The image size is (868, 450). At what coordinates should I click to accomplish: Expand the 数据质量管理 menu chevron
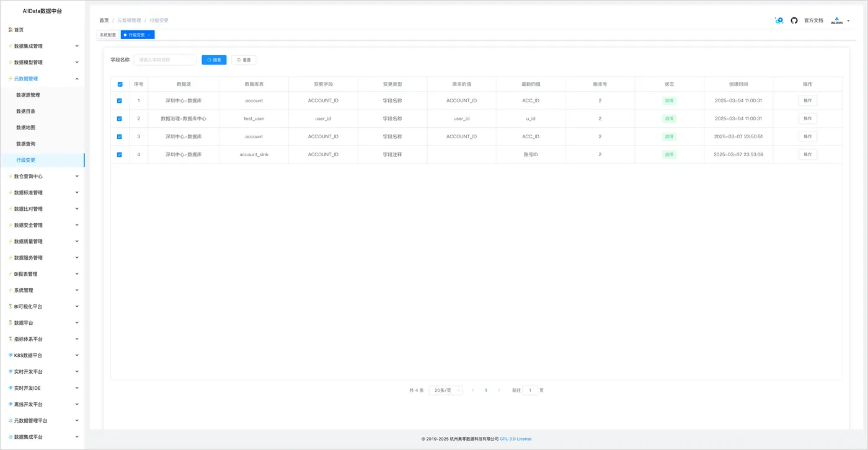click(x=77, y=242)
